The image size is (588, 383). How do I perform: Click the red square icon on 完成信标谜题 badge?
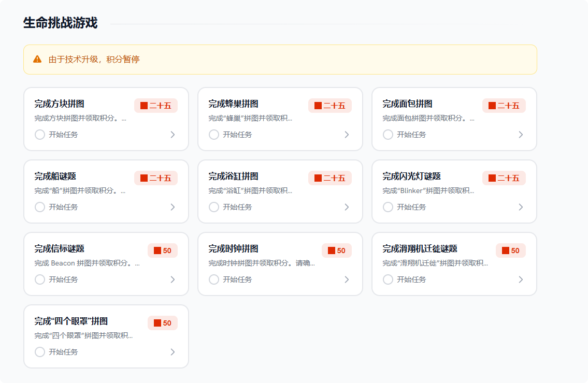point(157,251)
